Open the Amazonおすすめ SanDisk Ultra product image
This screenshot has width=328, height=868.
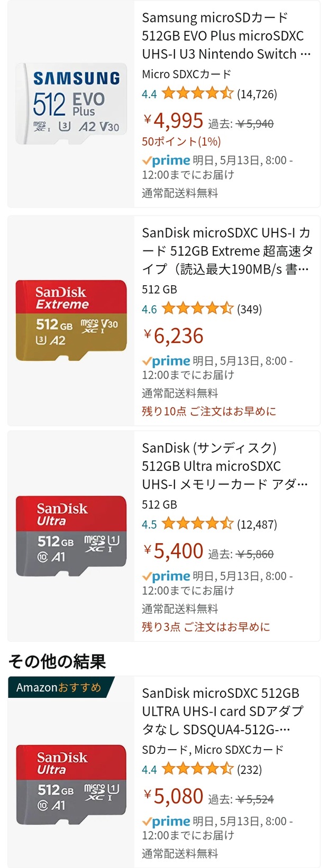71,785
